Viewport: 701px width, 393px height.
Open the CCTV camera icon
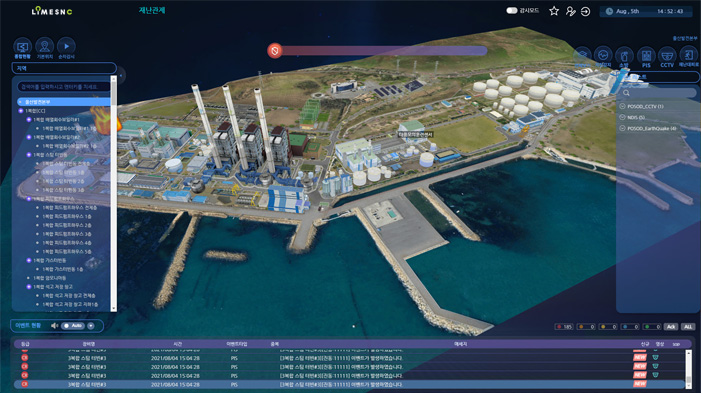pos(667,56)
